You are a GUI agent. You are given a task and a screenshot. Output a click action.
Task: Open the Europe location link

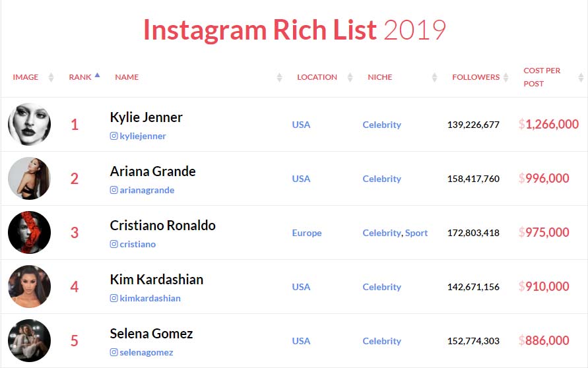pyautogui.click(x=307, y=233)
